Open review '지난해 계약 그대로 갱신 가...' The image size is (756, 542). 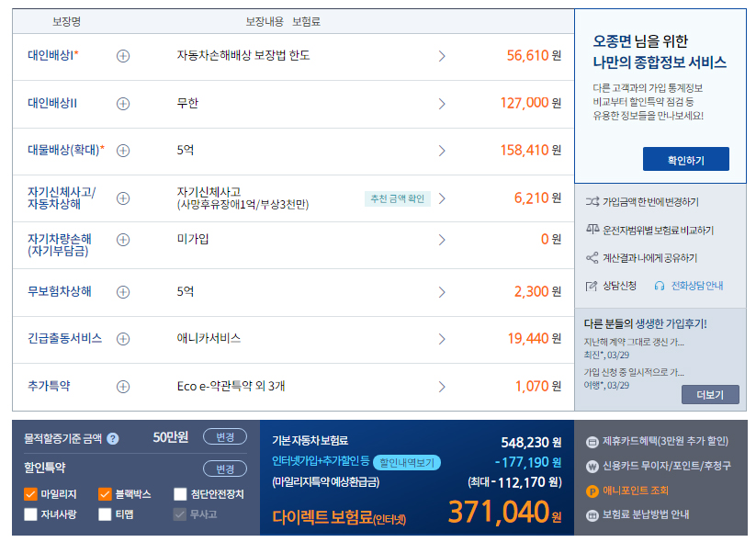click(x=634, y=342)
